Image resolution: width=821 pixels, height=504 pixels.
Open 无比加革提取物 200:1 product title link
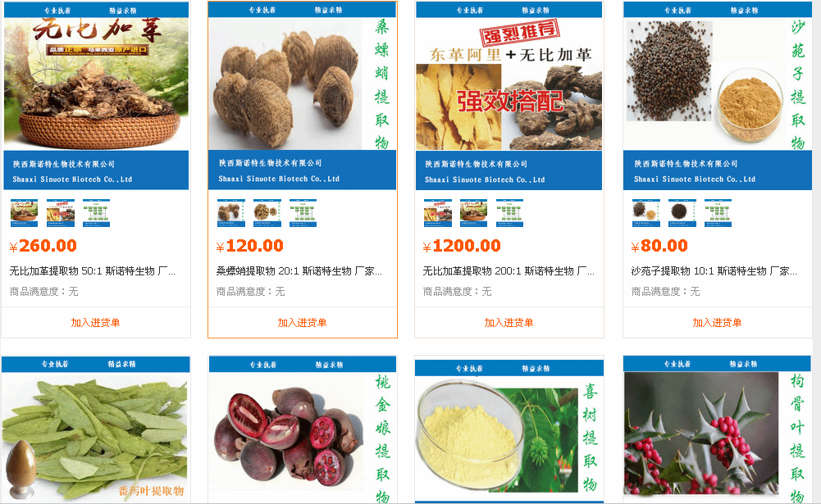[x=509, y=271]
